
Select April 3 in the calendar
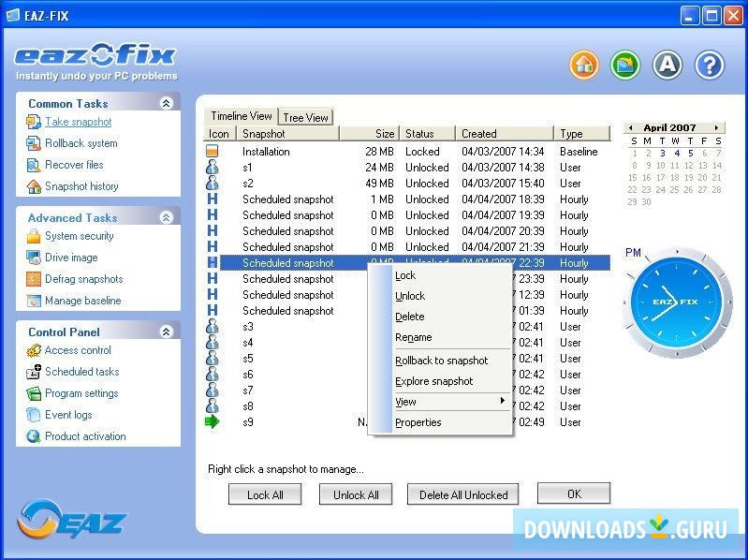click(662, 154)
